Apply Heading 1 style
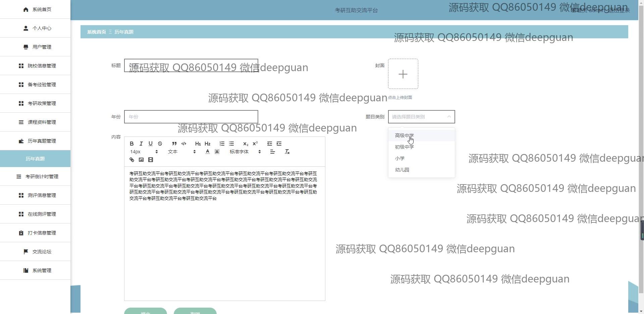Screen dimensions: 644x314 click(x=198, y=144)
